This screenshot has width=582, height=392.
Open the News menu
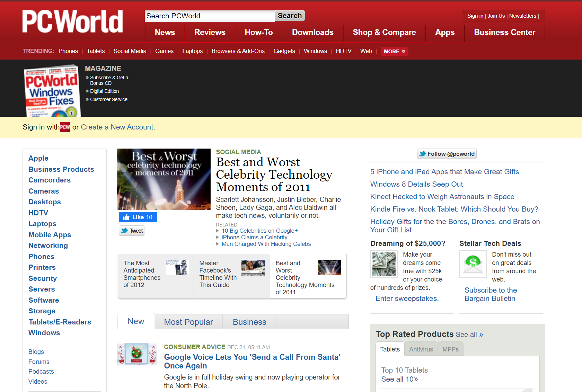click(165, 33)
